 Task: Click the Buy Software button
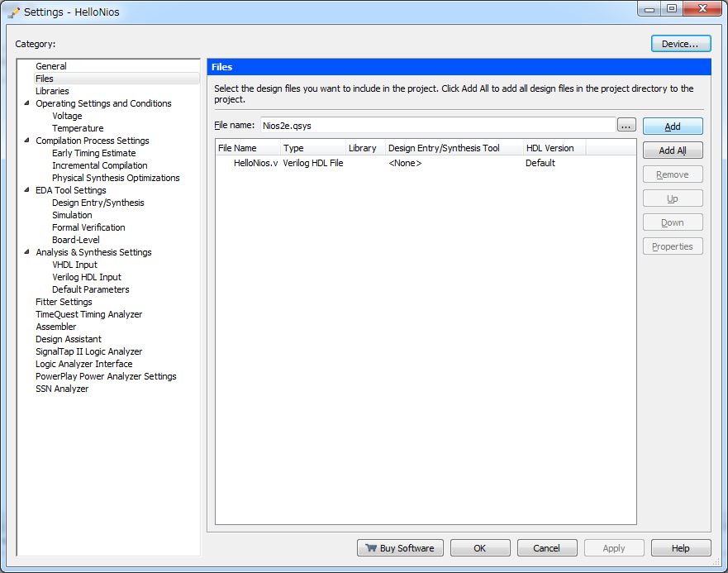(400, 548)
